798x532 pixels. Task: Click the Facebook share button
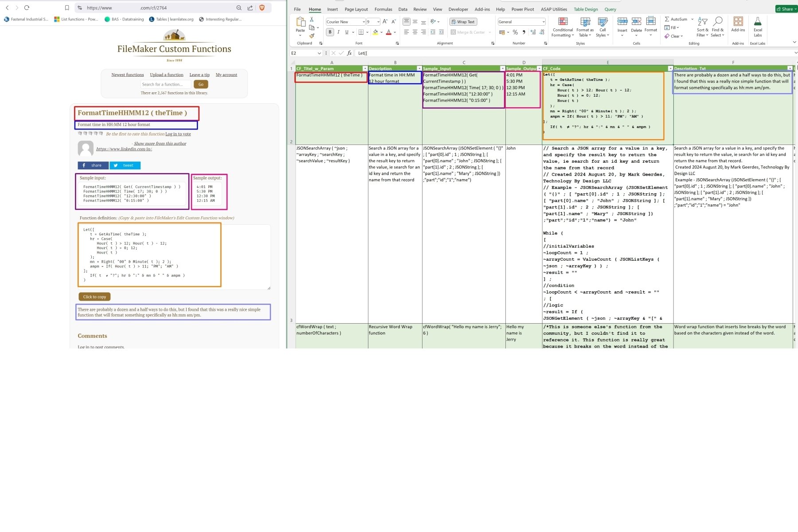tap(93, 165)
